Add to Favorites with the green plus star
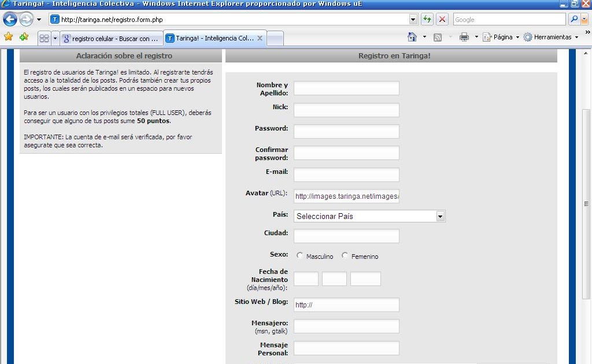Viewport: 592px width, 364px height. (24, 36)
